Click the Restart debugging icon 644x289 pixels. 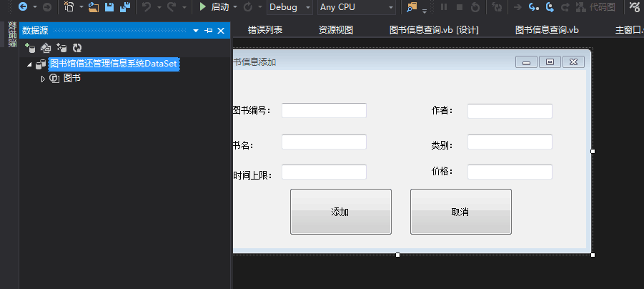pos(475,7)
